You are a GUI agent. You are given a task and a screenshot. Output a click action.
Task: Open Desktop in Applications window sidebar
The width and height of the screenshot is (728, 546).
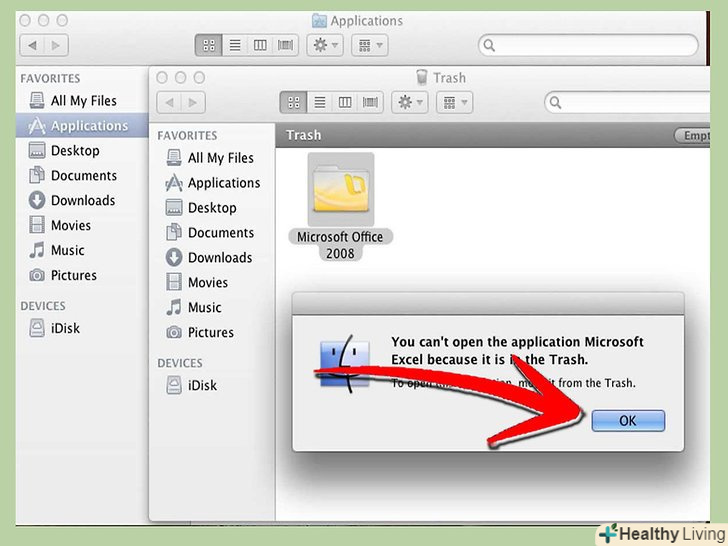coord(64,150)
